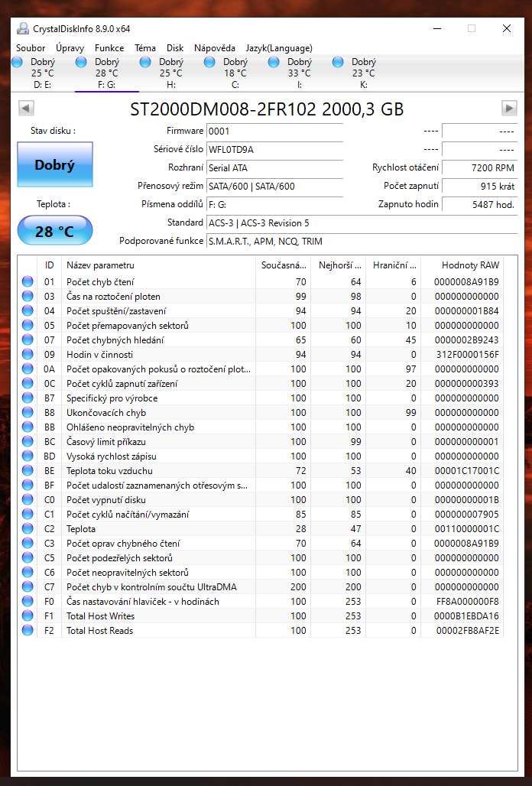Open the Nápověda menu
532x786 pixels.
pyautogui.click(x=214, y=48)
